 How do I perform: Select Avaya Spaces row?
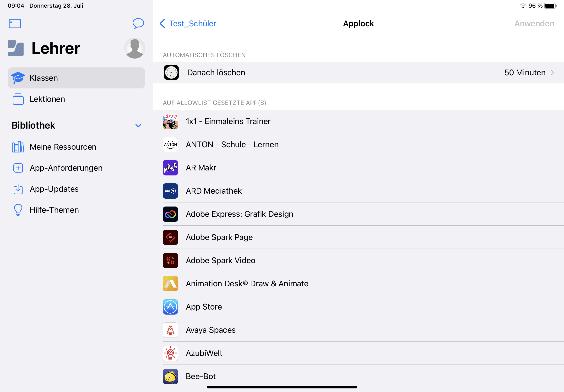pyautogui.click(x=358, y=330)
